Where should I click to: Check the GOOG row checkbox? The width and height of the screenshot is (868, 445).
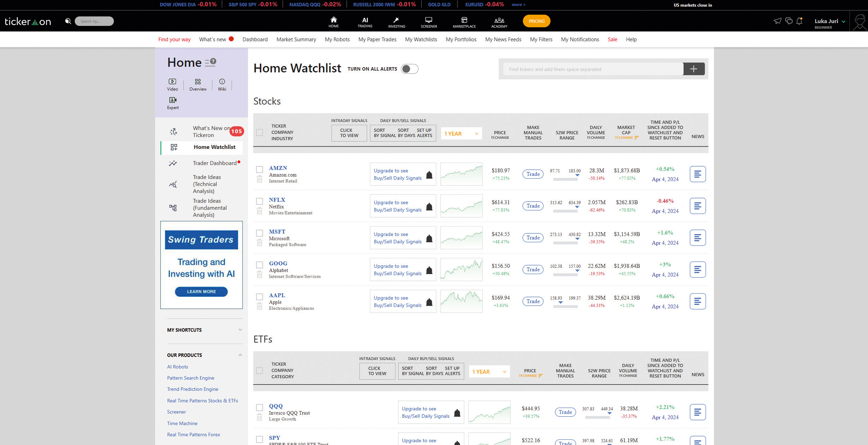(x=259, y=265)
